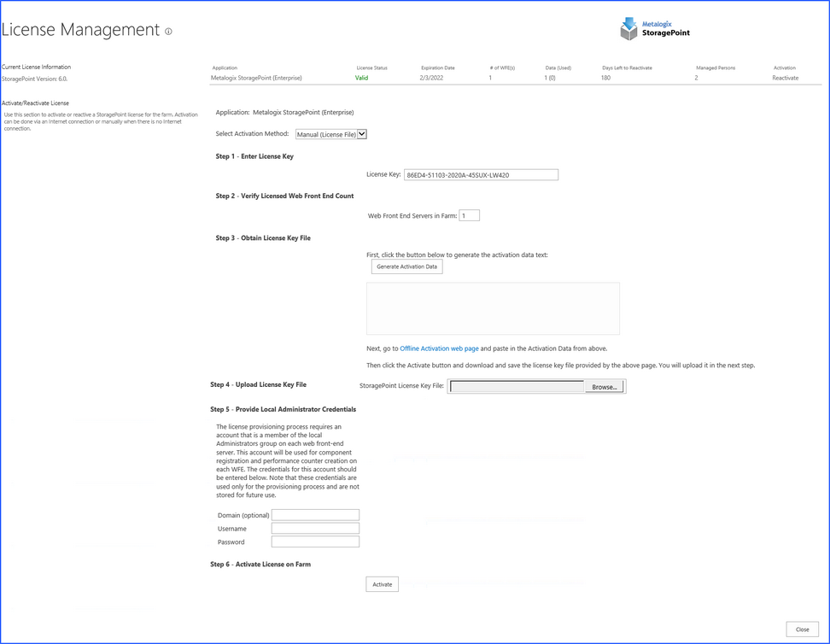Click inside the activation data text area
The image size is (830, 644).
pos(493,308)
